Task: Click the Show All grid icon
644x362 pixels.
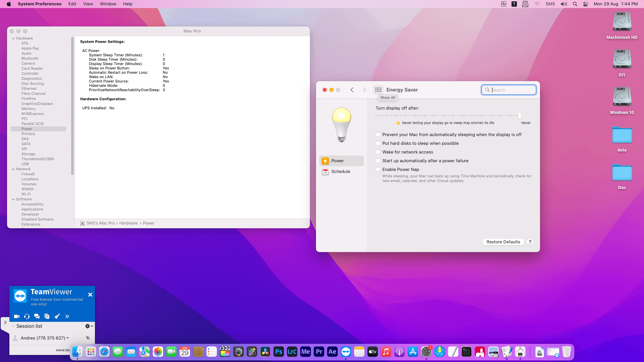Action: click(x=378, y=90)
